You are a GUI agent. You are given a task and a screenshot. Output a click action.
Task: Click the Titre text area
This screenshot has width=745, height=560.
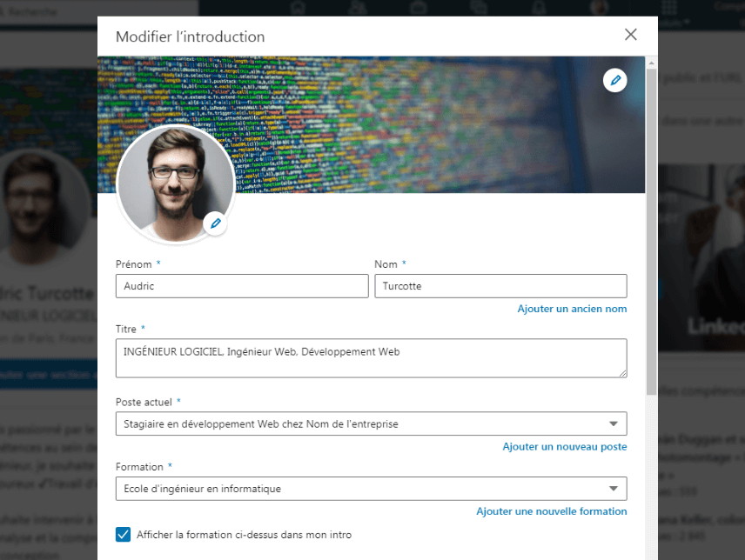pyautogui.click(x=371, y=358)
